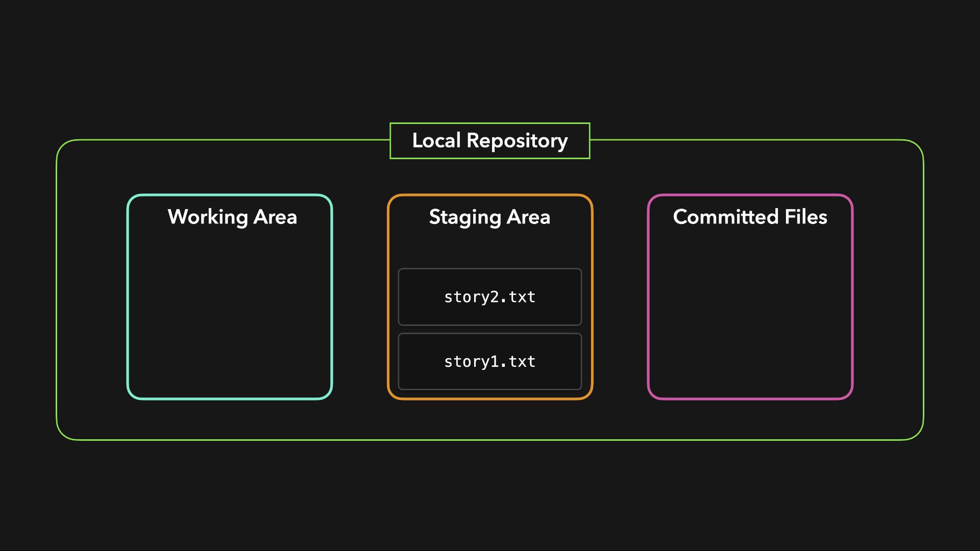This screenshot has height=551, width=980.
Task: Select the Staging Area heading
Action: [x=489, y=217]
